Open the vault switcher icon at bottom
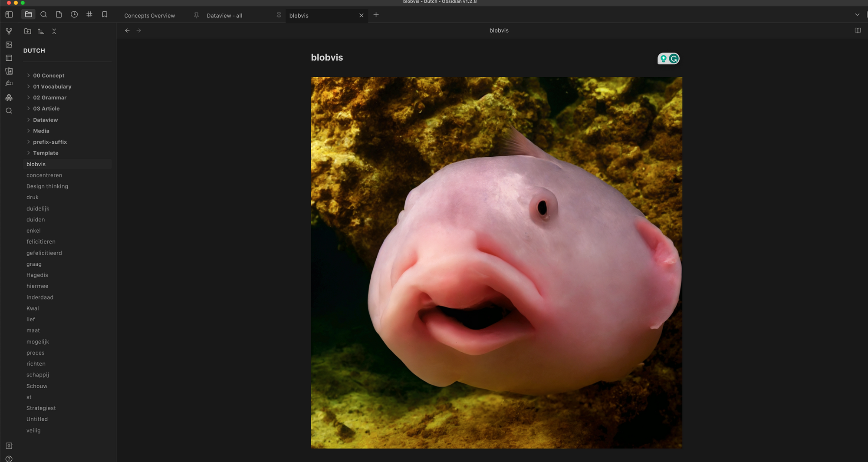 [9, 446]
